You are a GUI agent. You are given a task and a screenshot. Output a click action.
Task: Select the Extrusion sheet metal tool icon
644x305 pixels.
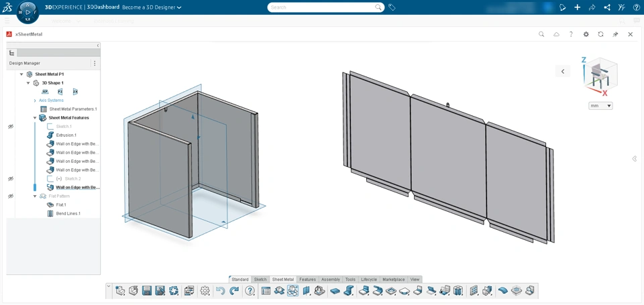tap(349, 291)
